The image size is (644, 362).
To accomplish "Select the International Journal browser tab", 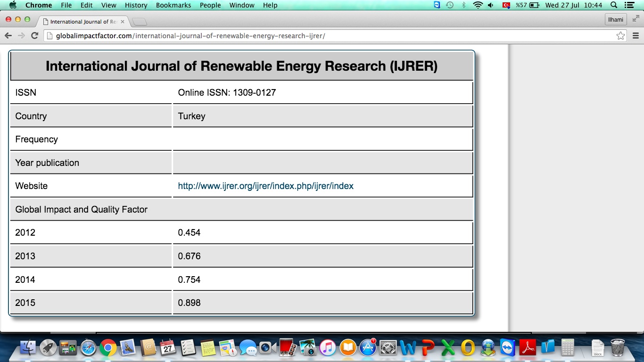I will coord(83,22).
